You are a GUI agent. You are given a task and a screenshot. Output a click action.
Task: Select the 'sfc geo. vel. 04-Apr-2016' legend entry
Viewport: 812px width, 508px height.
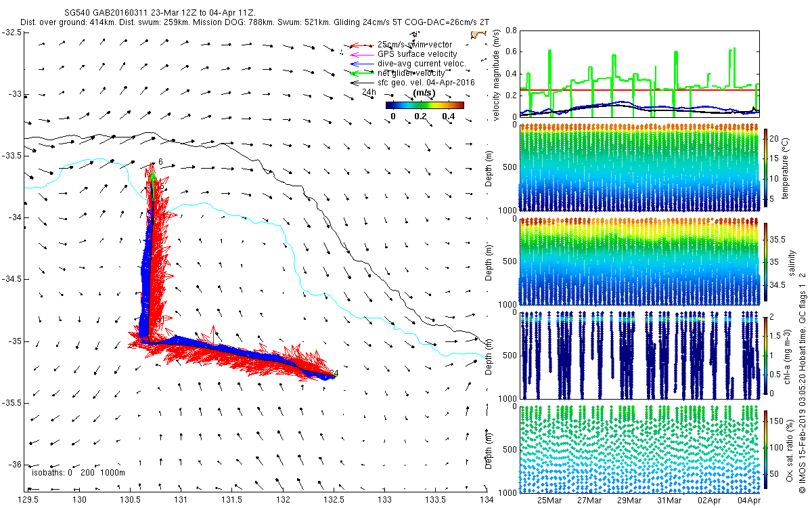pos(426,83)
